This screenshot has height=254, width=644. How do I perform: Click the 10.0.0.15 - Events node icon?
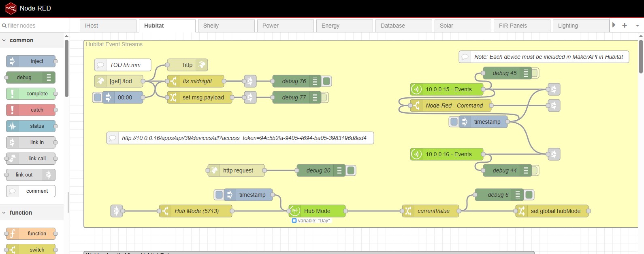[x=416, y=89]
